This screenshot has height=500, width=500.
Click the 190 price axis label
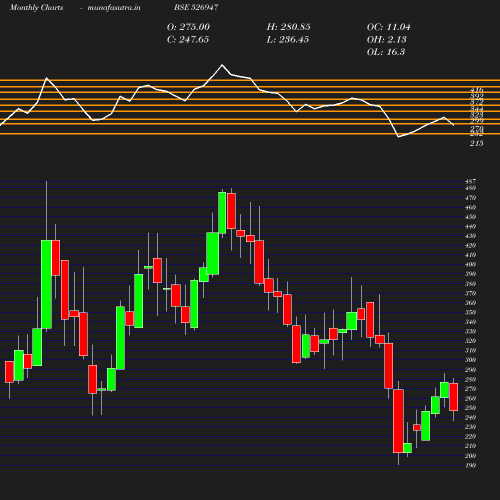[471, 465]
